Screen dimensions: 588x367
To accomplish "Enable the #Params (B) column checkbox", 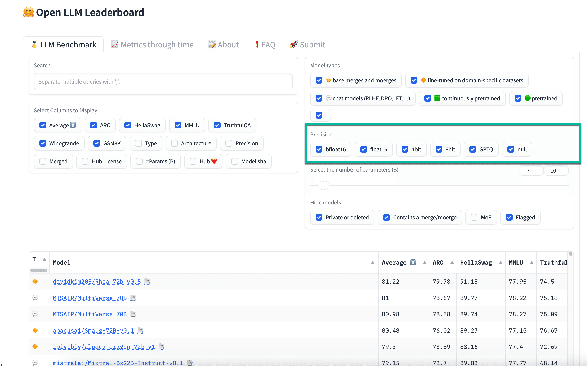I will tap(139, 161).
